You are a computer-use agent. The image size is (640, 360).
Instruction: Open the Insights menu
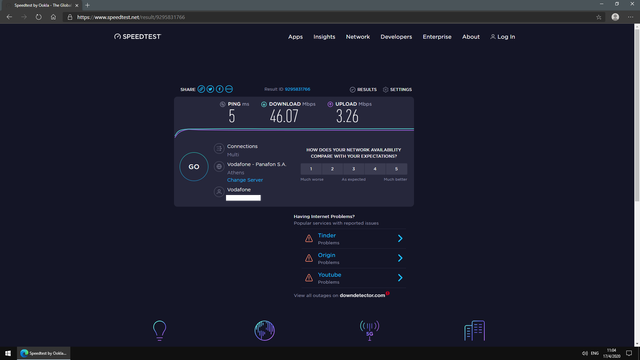324,37
